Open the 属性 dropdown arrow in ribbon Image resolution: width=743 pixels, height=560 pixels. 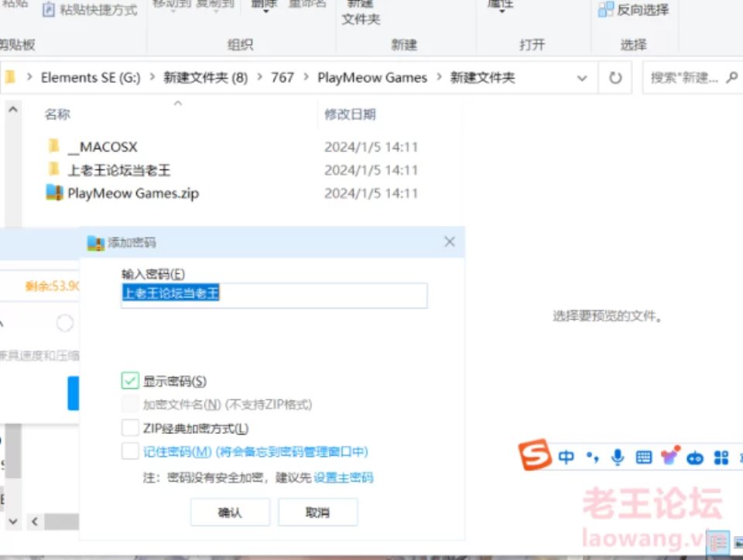pyautogui.click(x=502, y=11)
